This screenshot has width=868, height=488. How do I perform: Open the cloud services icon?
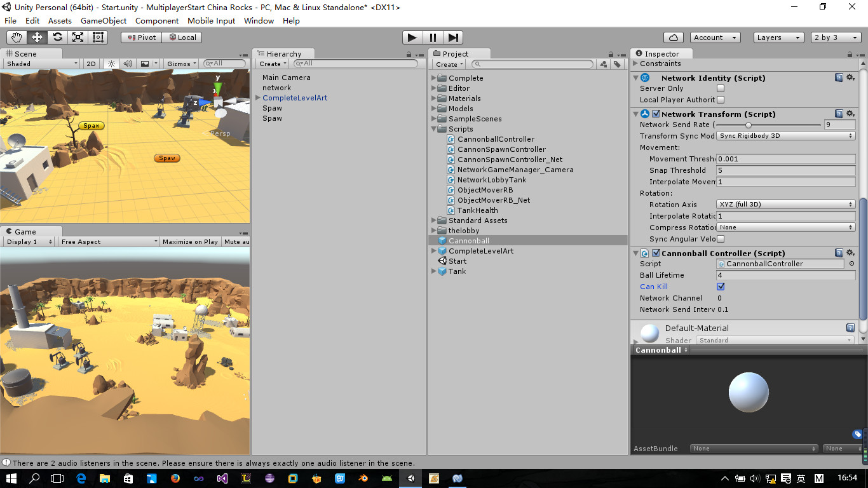tap(673, 37)
